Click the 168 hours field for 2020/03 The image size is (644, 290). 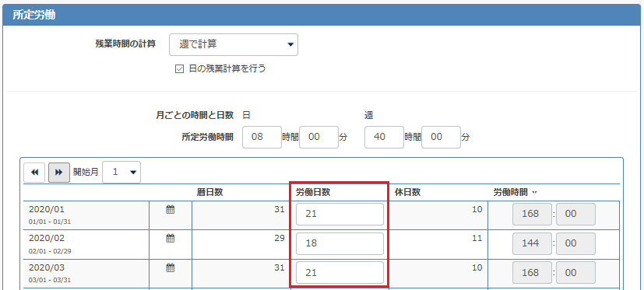(x=533, y=273)
